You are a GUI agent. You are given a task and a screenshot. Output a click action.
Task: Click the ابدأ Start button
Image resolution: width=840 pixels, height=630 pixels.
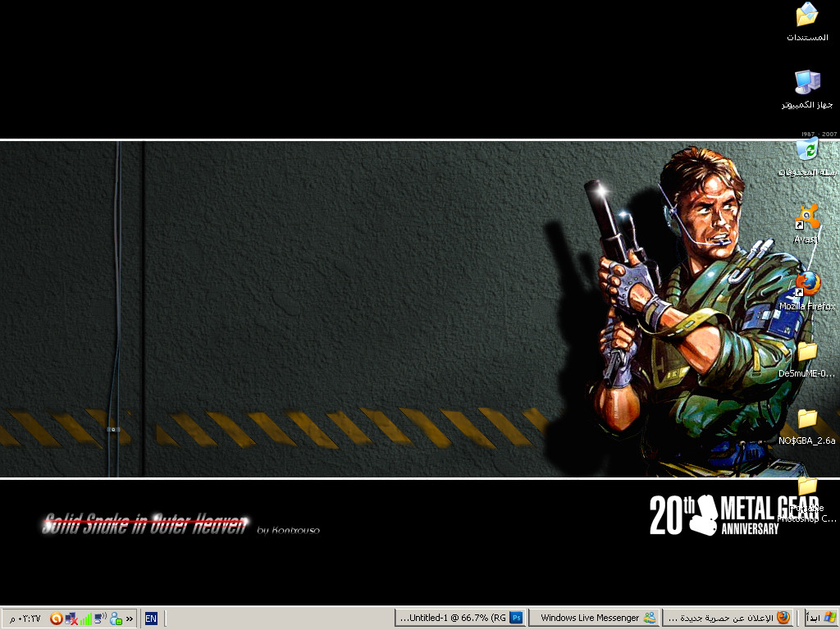821,619
